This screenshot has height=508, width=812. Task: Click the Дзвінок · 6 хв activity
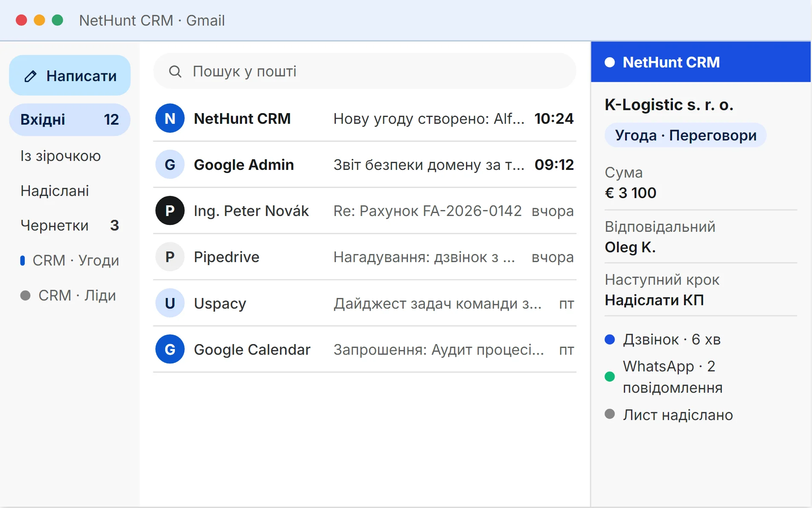[672, 339]
